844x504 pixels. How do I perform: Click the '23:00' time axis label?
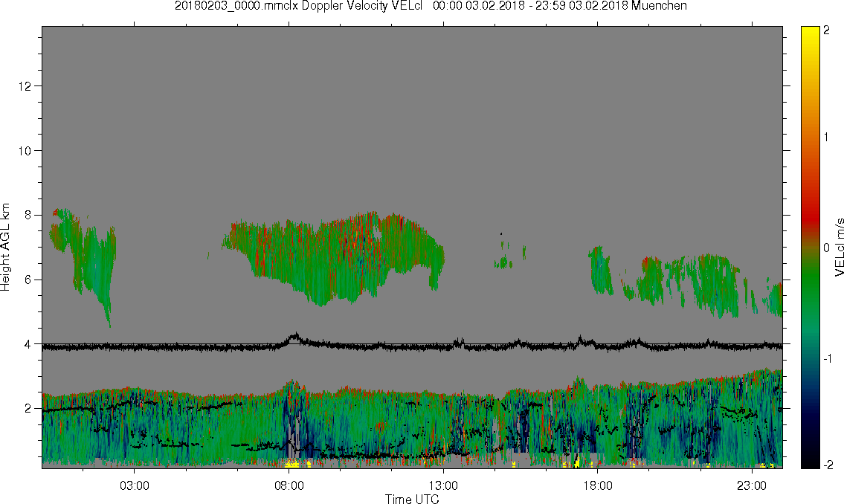tap(752, 485)
